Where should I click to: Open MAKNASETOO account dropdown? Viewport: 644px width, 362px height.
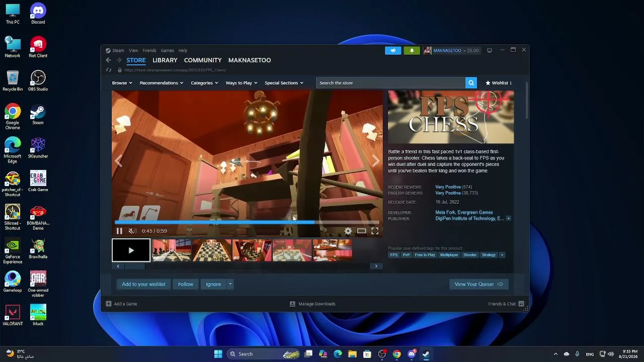tap(452, 50)
